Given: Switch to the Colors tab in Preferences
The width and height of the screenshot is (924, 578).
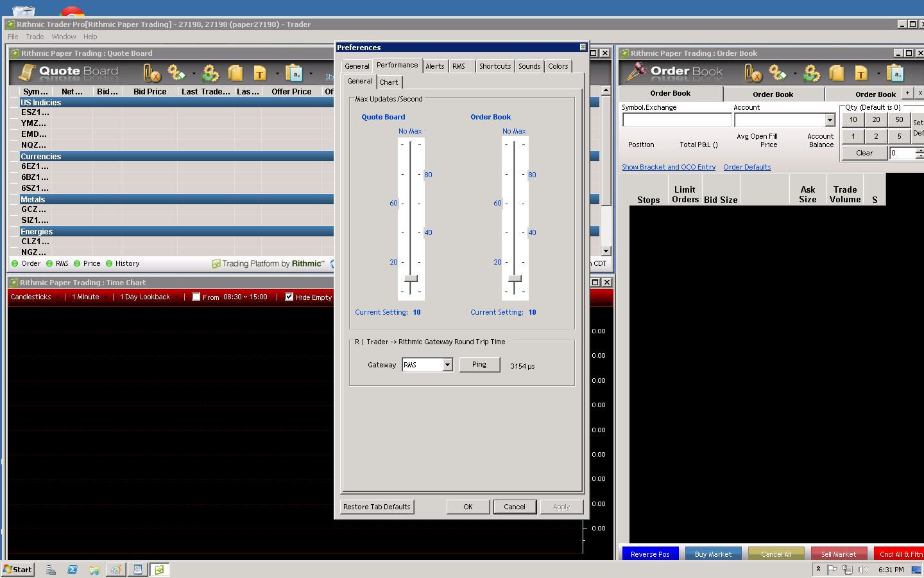Looking at the screenshot, I should [x=558, y=66].
